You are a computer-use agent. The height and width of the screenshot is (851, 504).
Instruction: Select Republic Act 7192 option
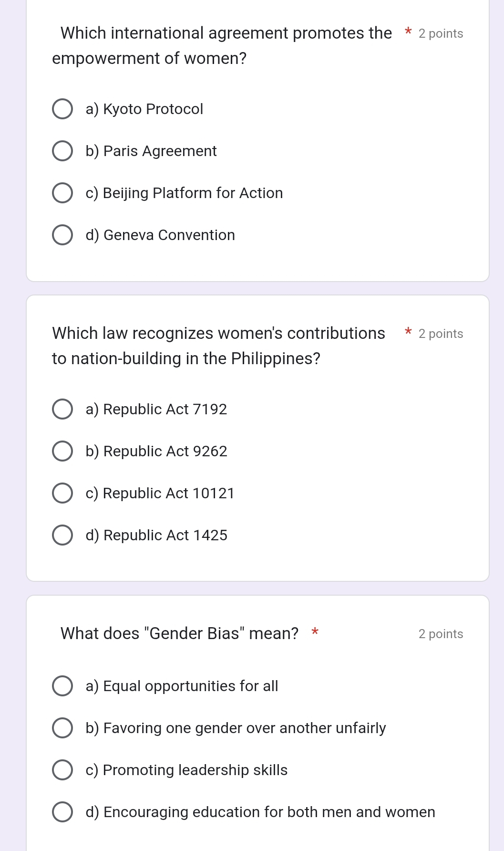[62, 410]
